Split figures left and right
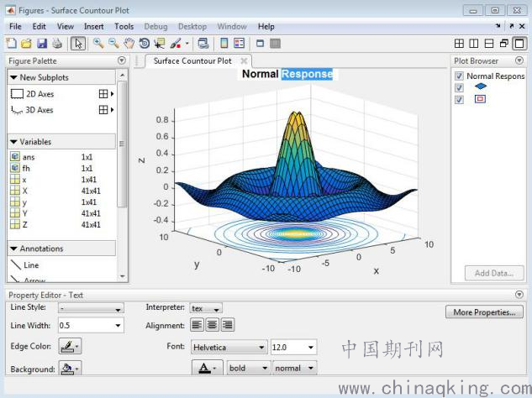Screen dimensions: 532x398 (x=474, y=44)
